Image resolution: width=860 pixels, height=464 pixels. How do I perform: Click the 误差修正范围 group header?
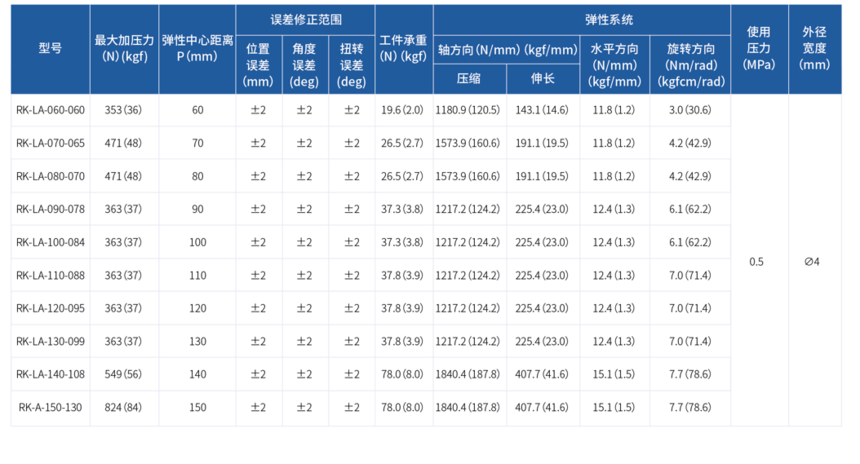[x=305, y=20]
